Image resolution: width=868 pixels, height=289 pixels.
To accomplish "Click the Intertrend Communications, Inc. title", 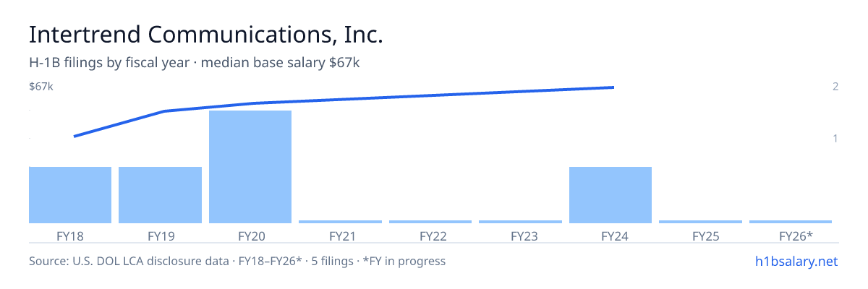I will tap(205, 35).
